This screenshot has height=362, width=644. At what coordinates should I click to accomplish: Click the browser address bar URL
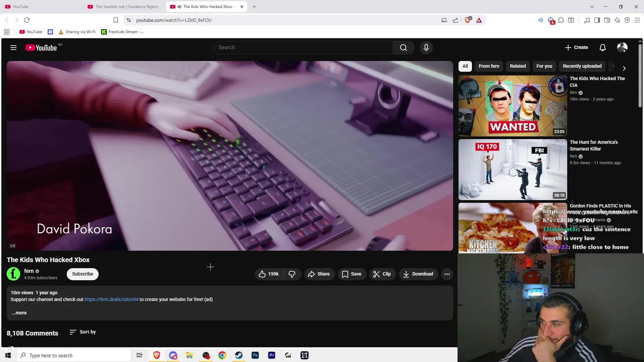(174, 20)
